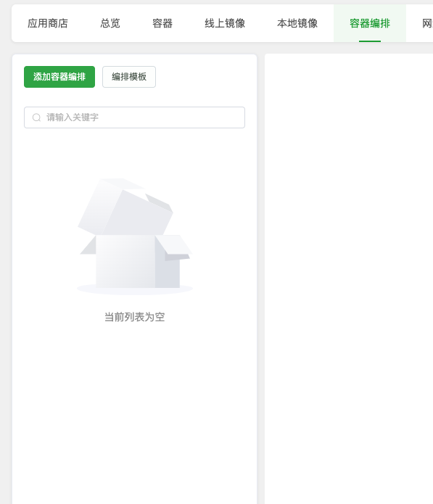Select the active 容器编排 tab

[370, 23]
